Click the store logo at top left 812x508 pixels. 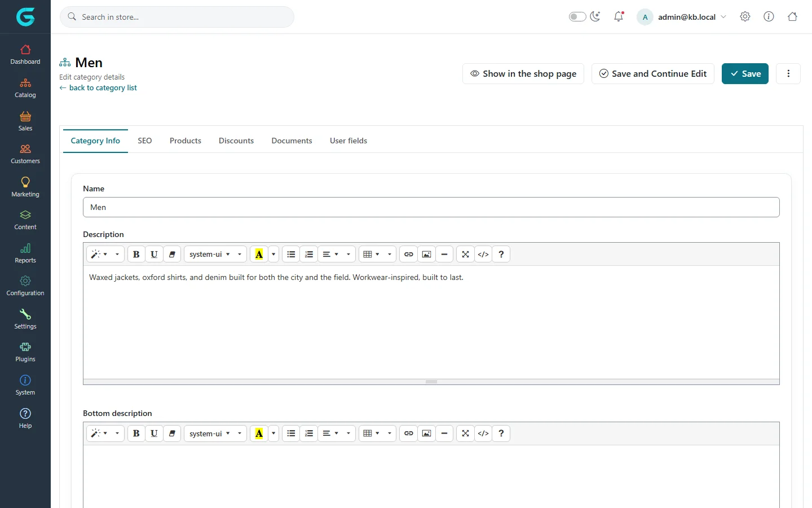coord(25,17)
